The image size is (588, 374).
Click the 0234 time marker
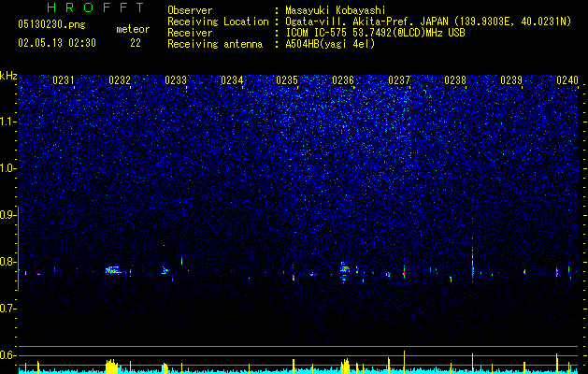[x=232, y=80]
